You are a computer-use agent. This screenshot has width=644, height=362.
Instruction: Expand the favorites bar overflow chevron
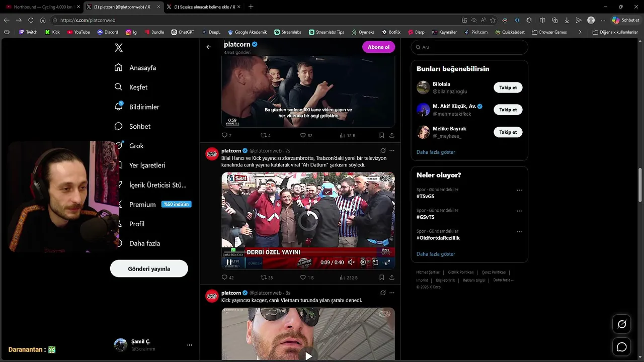click(580, 32)
